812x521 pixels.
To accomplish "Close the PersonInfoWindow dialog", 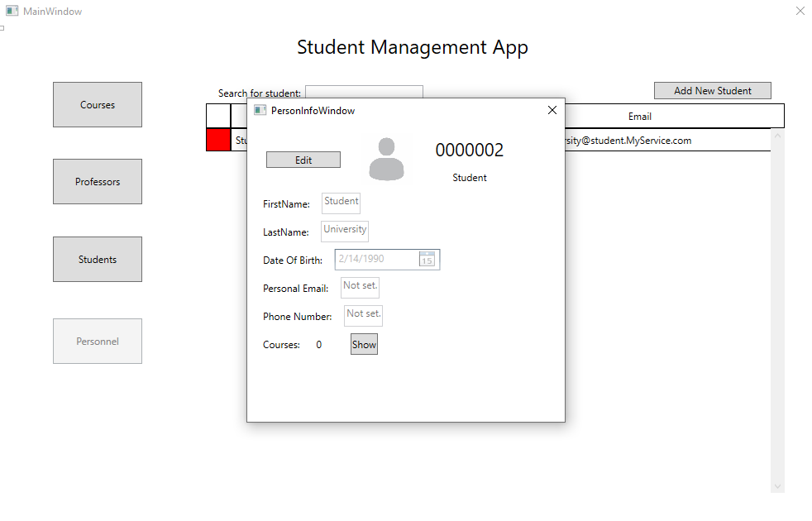I will [x=552, y=110].
